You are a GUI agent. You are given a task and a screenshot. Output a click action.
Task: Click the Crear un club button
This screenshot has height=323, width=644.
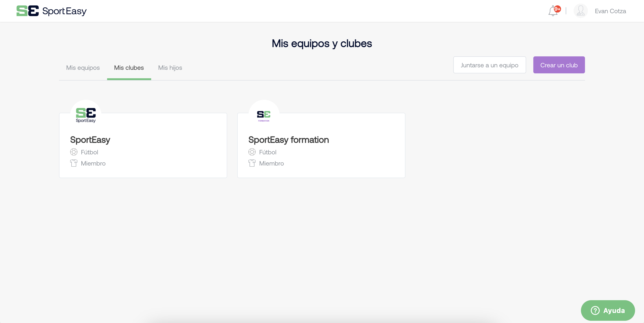pyautogui.click(x=559, y=65)
